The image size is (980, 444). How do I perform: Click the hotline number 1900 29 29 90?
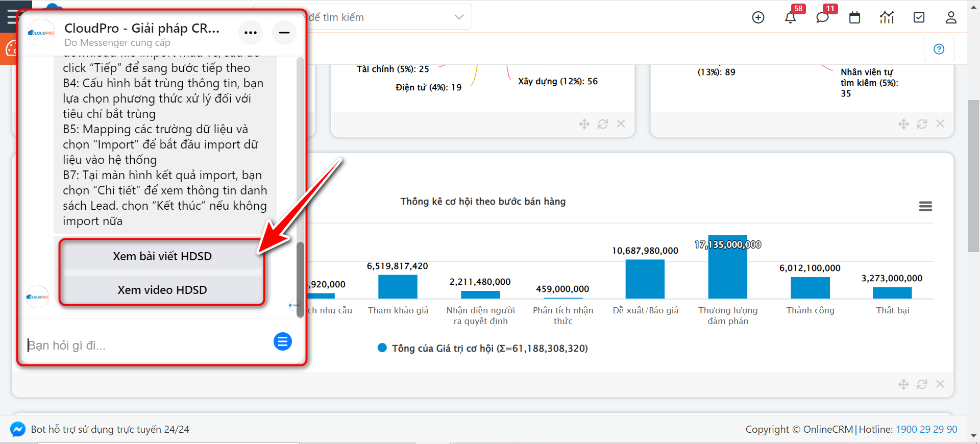click(926, 429)
